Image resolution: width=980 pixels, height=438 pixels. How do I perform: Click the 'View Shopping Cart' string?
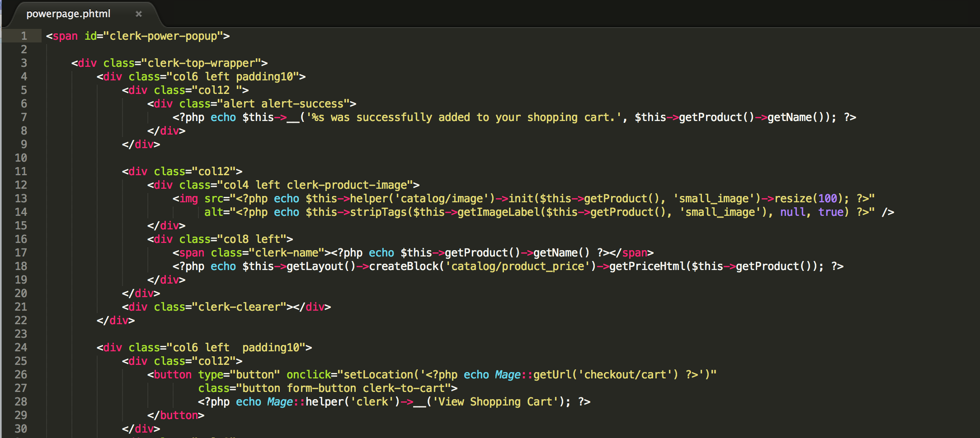click(495, 401)
